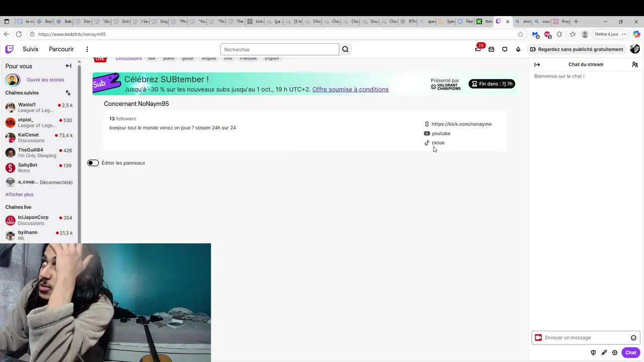
Task: Click the browser address bar URL
Action: pyautogui.click(x=72, y=34)
